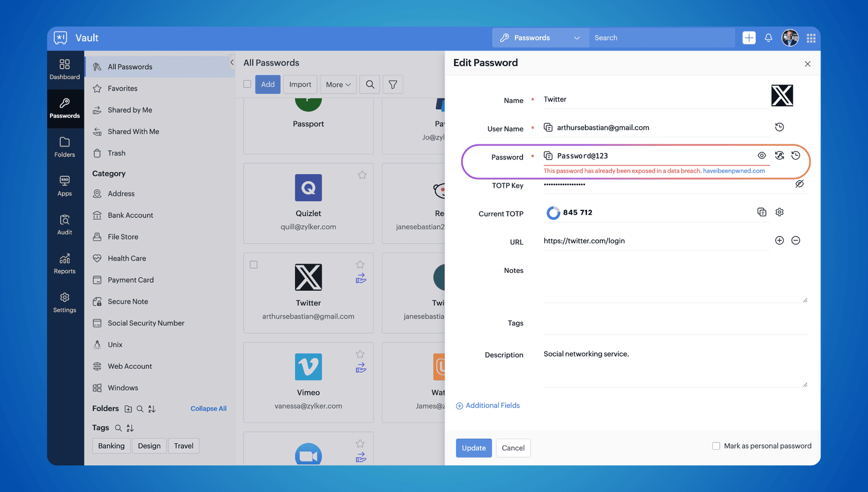
Task: Click the Import button
Action: pos(300,85)
